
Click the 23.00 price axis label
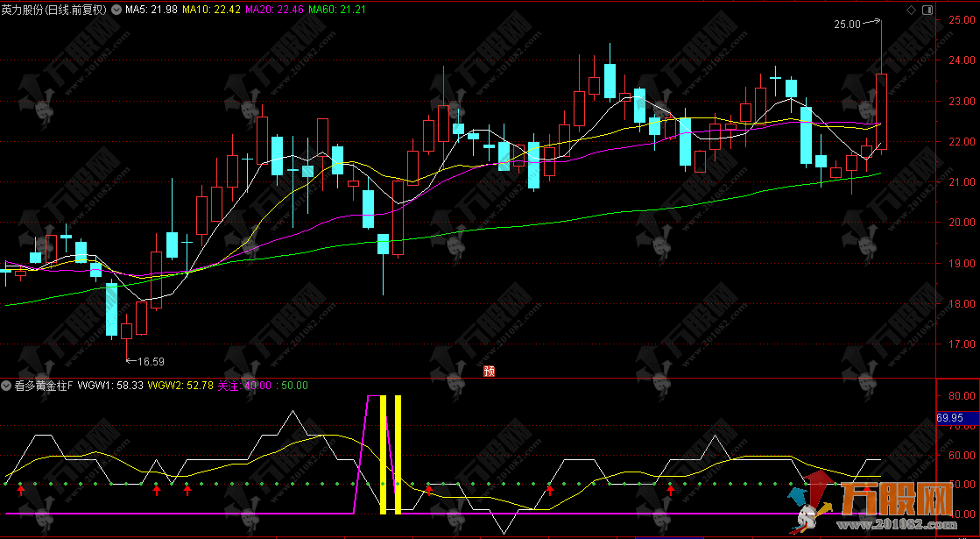coord(962,102)
